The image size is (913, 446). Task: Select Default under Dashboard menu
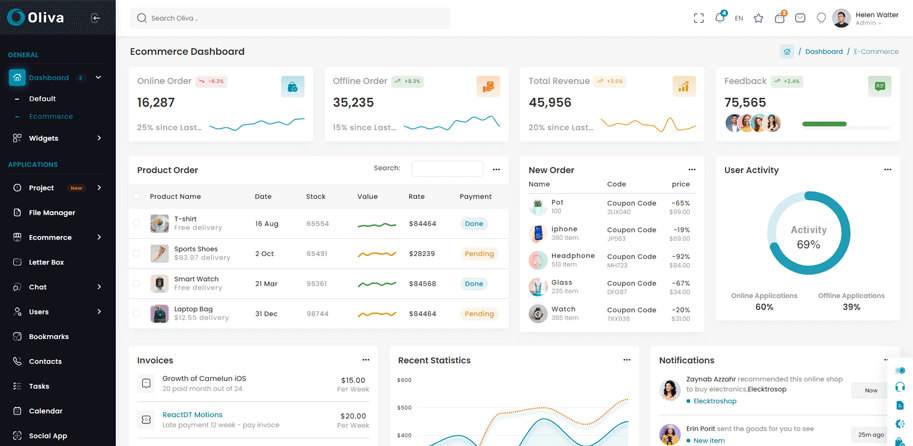(x=42, y=99)
